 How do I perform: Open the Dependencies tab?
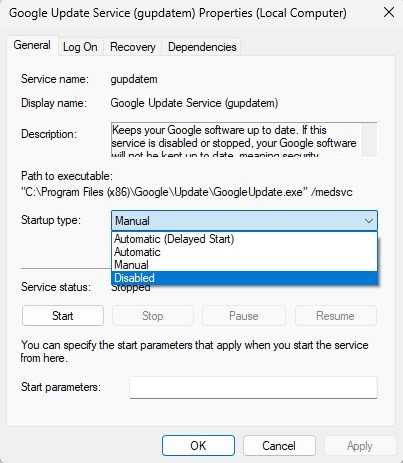pos(202,47)
